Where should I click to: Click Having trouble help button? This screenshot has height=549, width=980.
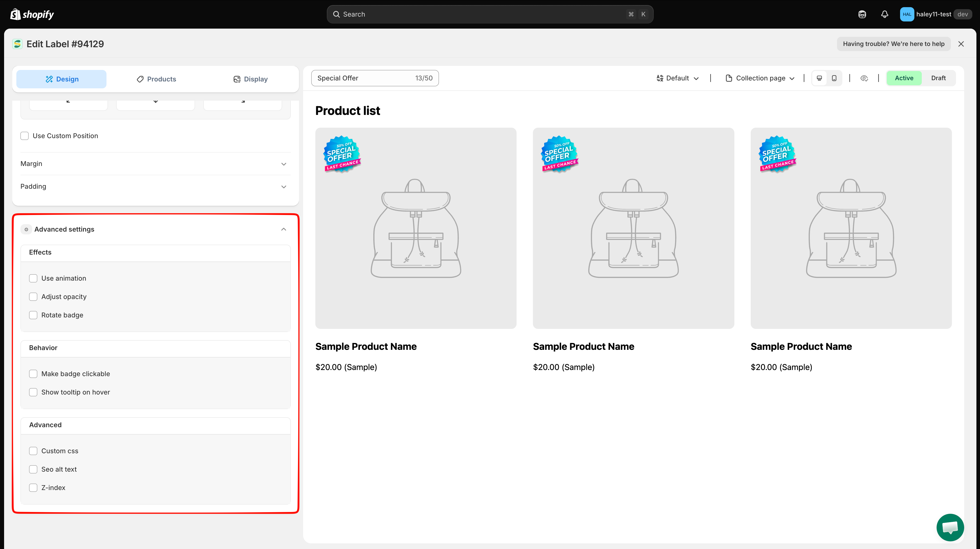pos(894,44)
